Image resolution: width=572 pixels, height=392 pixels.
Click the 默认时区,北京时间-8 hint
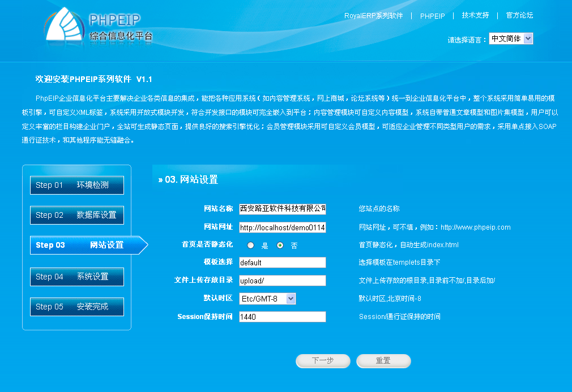(390, 299)
